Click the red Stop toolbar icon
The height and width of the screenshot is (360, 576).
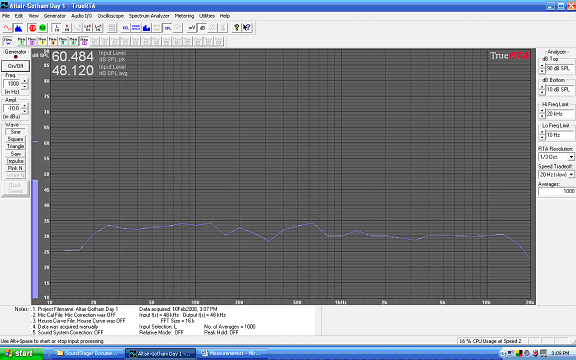coord(32,28)
